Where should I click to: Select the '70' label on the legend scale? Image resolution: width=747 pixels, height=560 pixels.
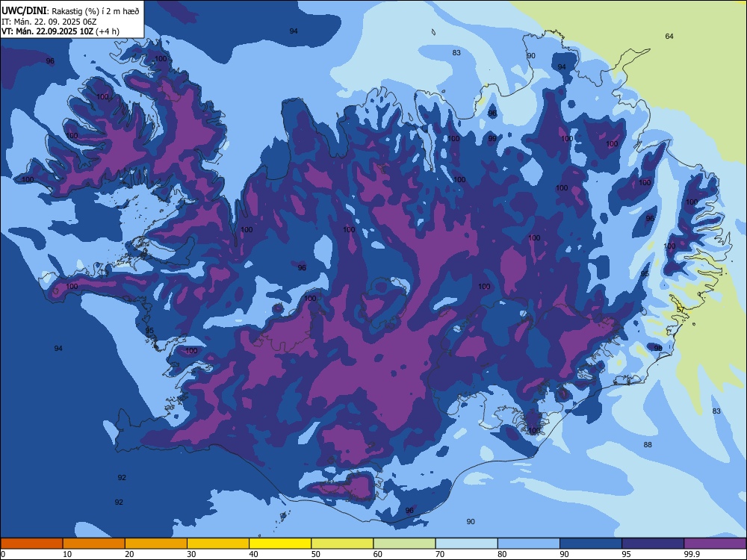440,554
